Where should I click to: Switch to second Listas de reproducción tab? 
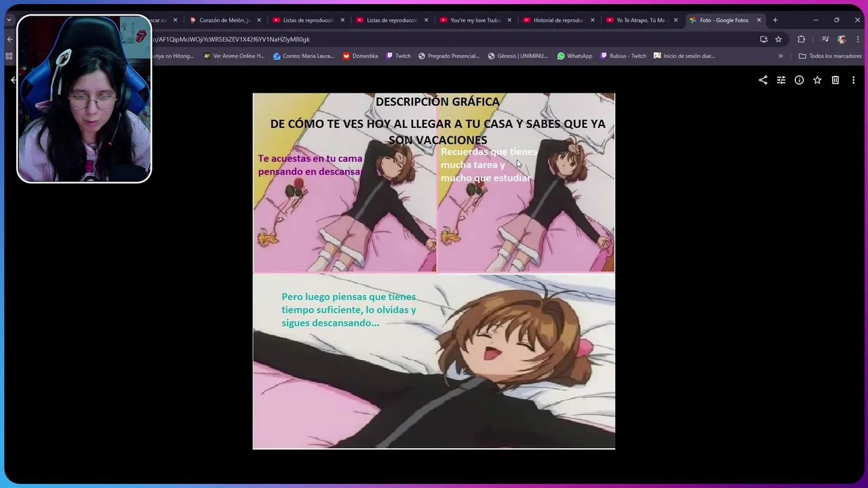tap(391, 20)
